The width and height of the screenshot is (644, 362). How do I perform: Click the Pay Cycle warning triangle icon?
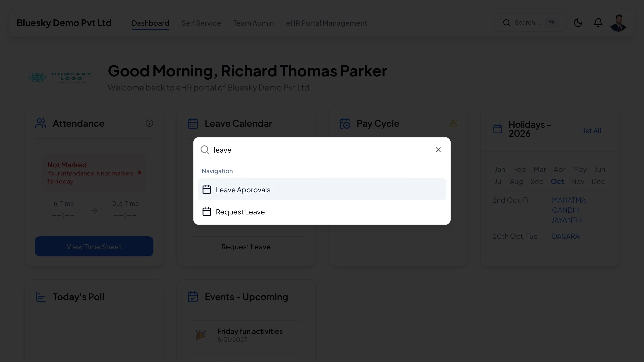(x=453, y=123)
